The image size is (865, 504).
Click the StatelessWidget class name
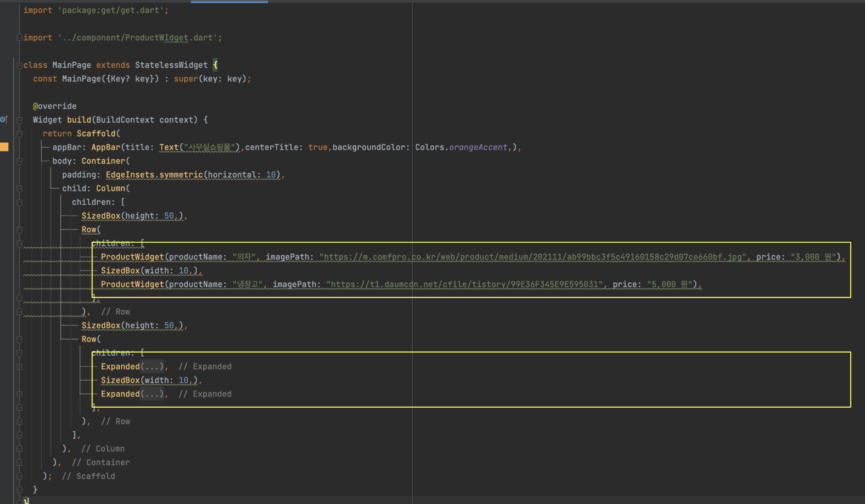(x=171, y=65)
